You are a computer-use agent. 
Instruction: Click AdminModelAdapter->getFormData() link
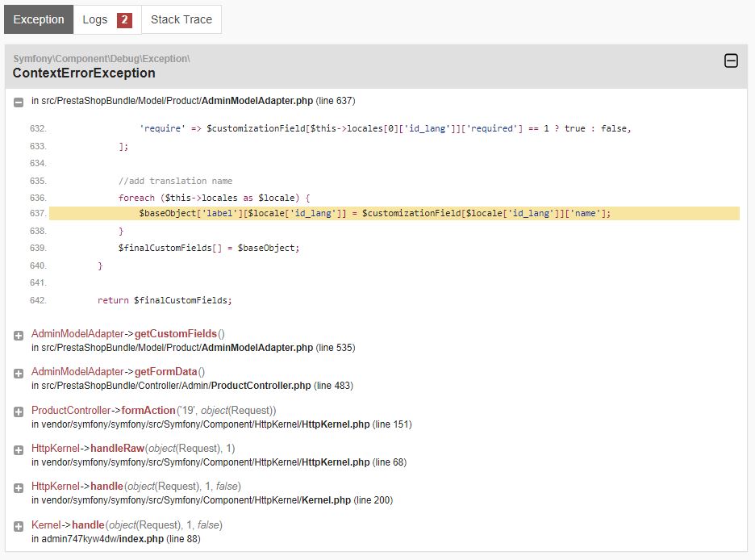point(118,372)
